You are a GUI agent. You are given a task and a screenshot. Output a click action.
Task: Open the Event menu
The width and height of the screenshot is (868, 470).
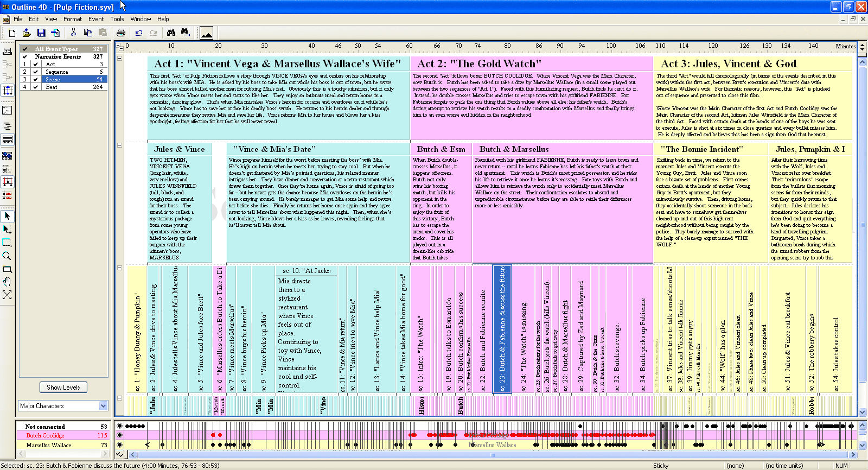96,19
